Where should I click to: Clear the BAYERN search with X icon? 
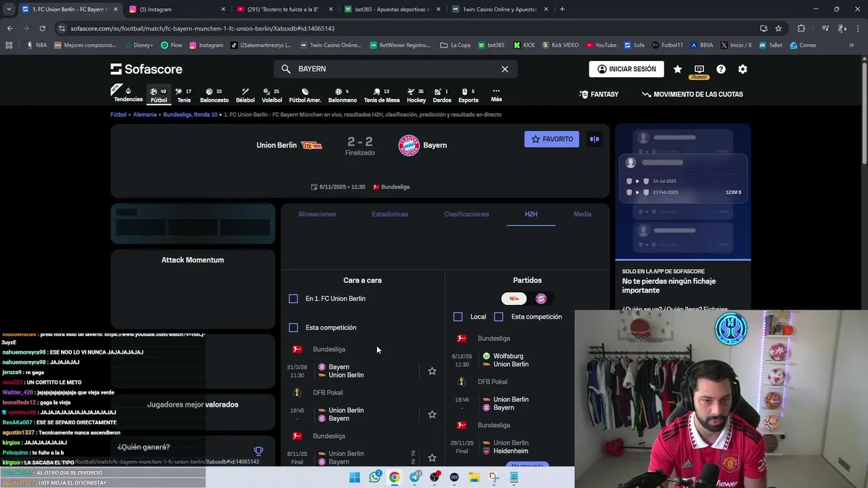[x=505, y=69]
